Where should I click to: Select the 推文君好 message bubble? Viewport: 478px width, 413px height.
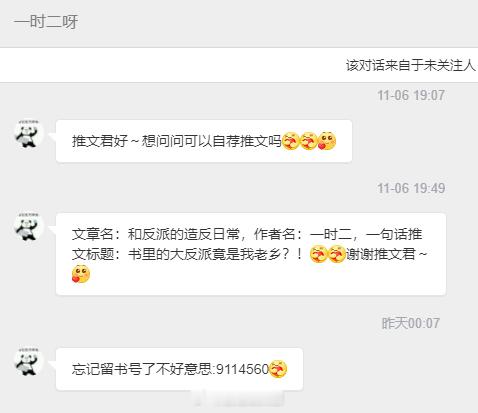tap(204, 141)
